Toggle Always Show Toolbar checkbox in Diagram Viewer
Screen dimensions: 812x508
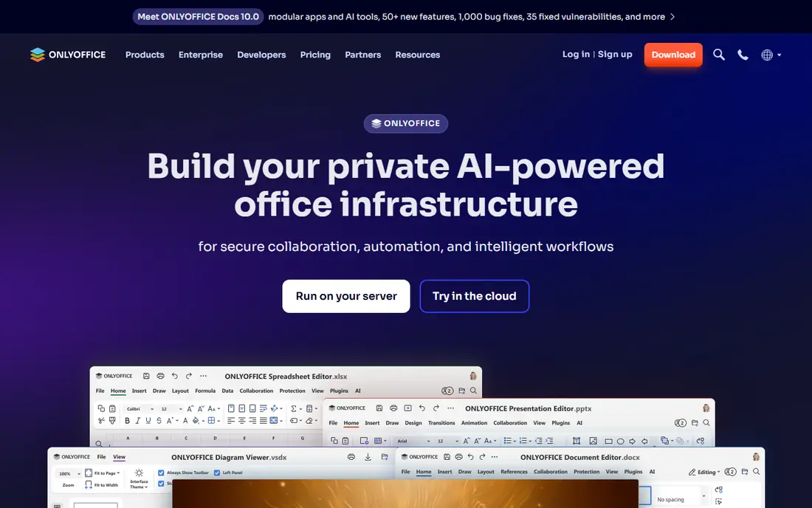tap(161, 473)
